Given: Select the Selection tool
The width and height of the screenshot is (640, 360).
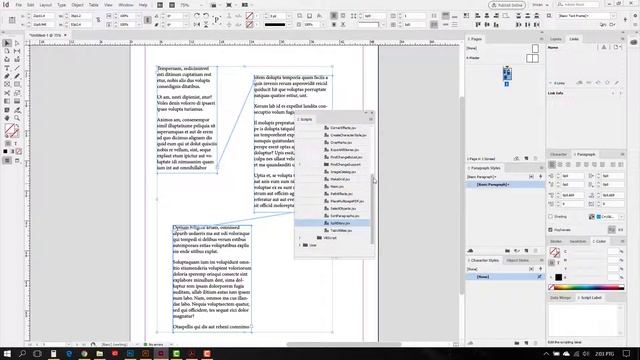Looking at the screenshot, I should 7,43.
